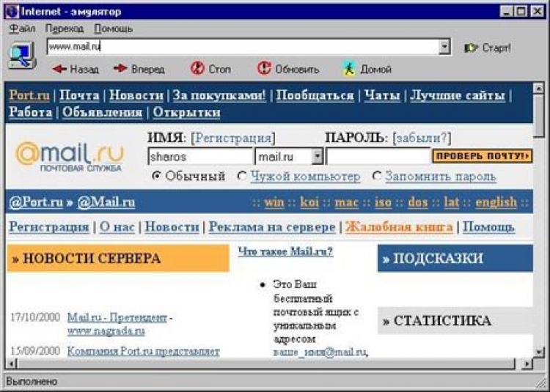The height and width of the screenshot is (392, 550).
Task: Open the Чаты link
Action: pos(382,95)
